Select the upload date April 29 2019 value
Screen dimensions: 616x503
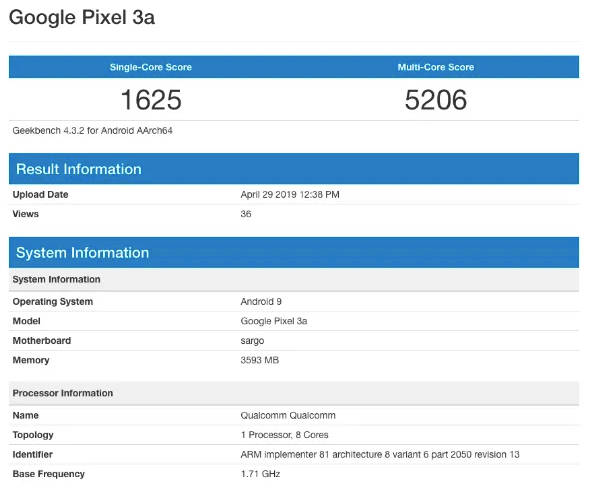tap(290, 194)
